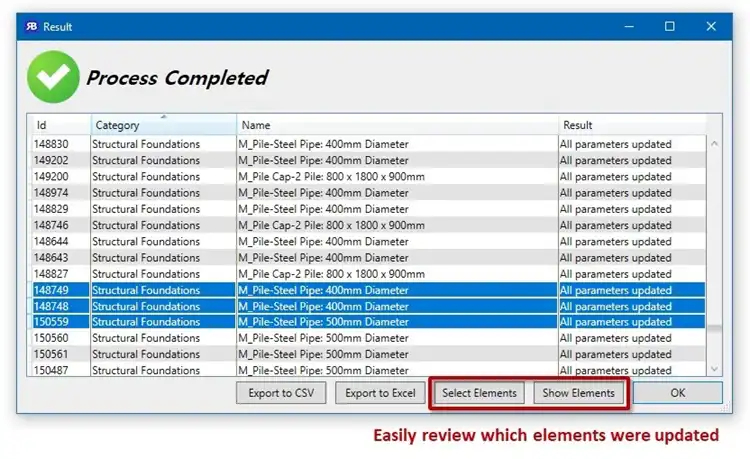Click the scrollbar up arrow

pyautogui.click(x=714, y=143)
